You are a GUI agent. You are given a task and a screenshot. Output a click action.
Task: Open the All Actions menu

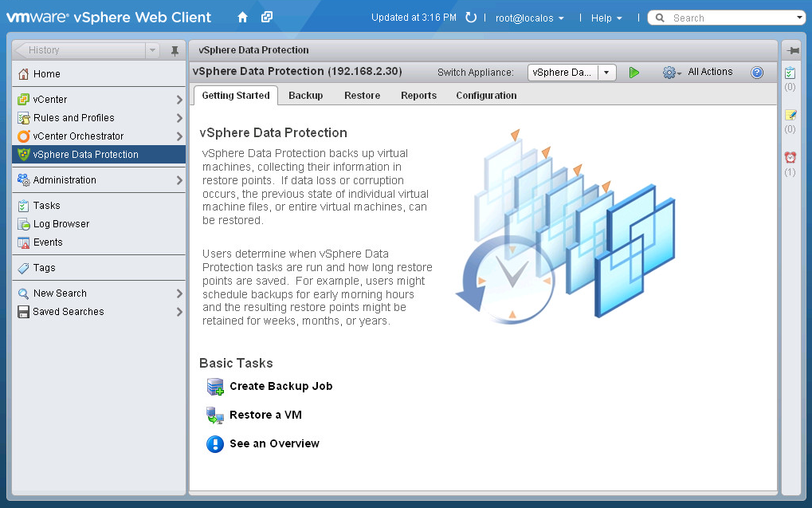[710, 72]
